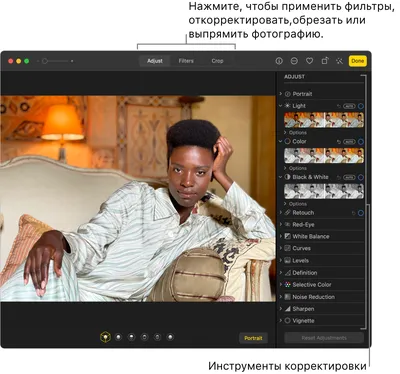Open the more options ellipsis icon
Screen dimensions: 400x374
294,61
